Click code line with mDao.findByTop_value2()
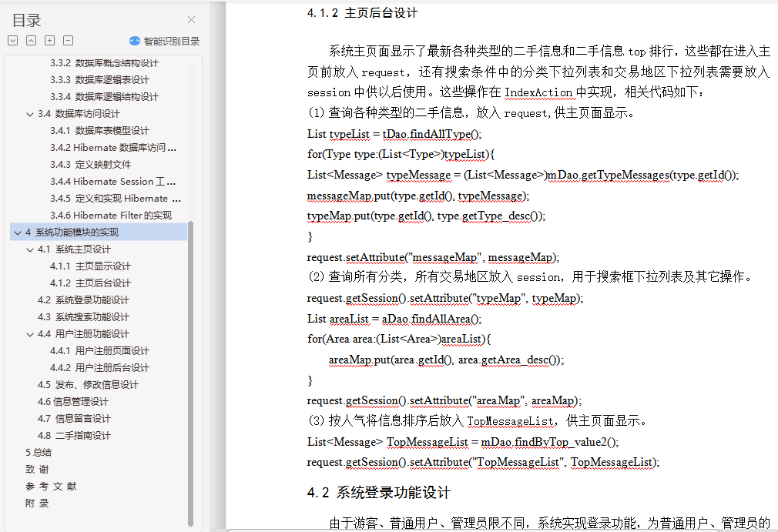The image size is (778, 532). pos(463,442)
